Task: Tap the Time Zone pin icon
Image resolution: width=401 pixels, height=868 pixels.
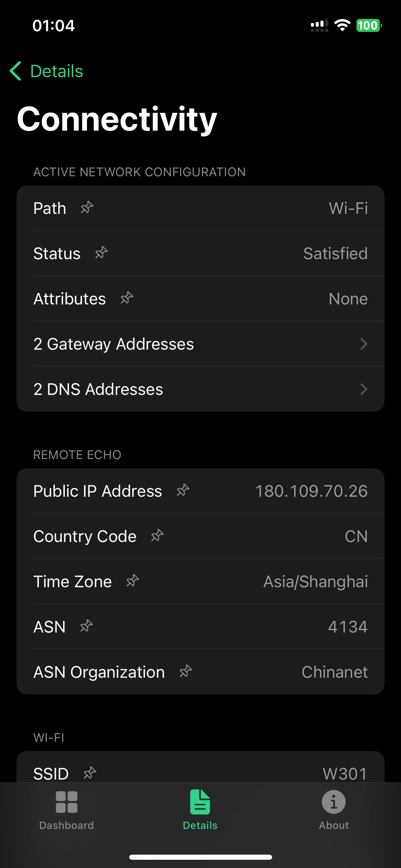Action: point(133,581)
